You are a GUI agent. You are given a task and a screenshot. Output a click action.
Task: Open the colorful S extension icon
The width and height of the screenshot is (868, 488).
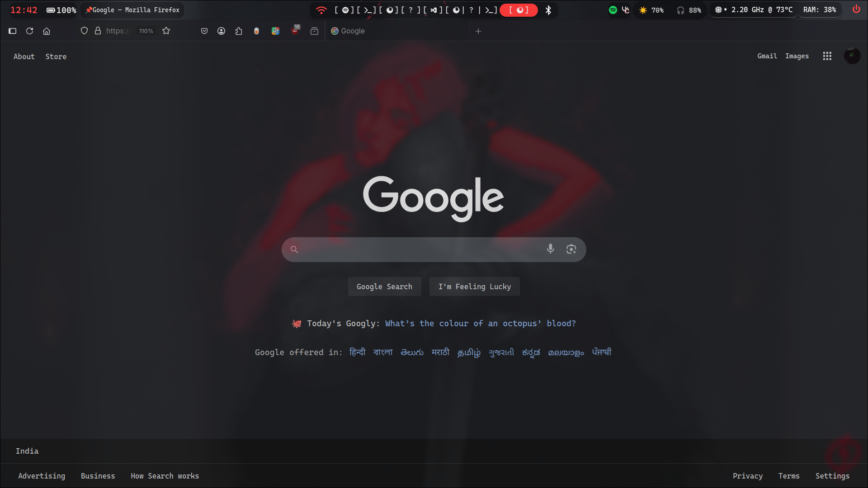click(x=275, y=31)
